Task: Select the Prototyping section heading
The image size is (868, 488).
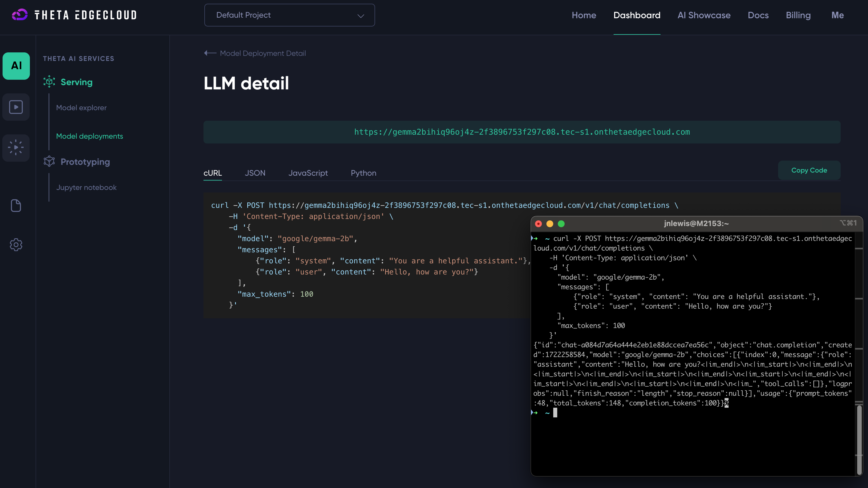Action: click(85, 162)
